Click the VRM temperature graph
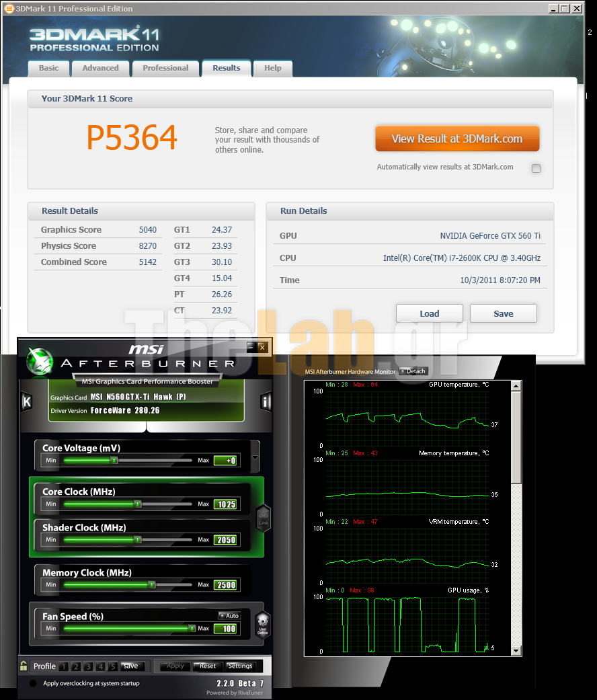The image size is (597, 700). click(408, 555)
